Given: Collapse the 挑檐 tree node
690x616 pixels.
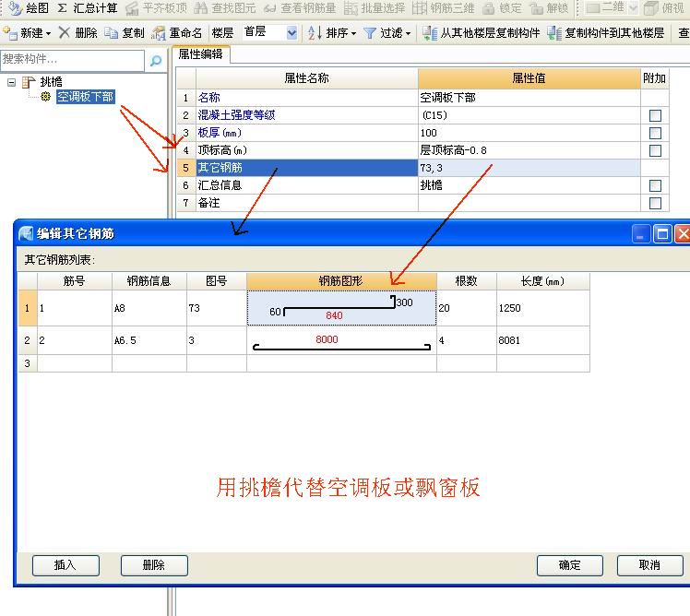Looking at the screenshot, I should coord(12,82).
